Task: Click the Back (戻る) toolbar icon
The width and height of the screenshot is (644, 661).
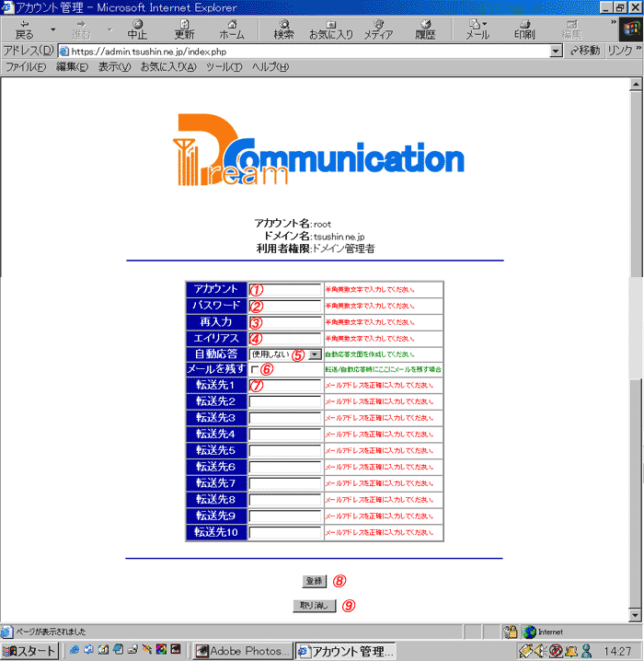Action: pyautogui.click(x=24, y=28)
